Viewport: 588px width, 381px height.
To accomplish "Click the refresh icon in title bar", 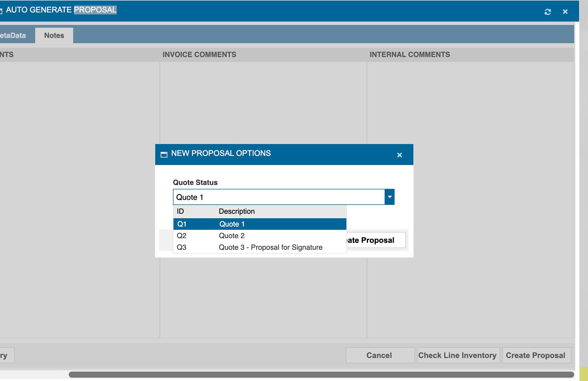I will 548,12.
